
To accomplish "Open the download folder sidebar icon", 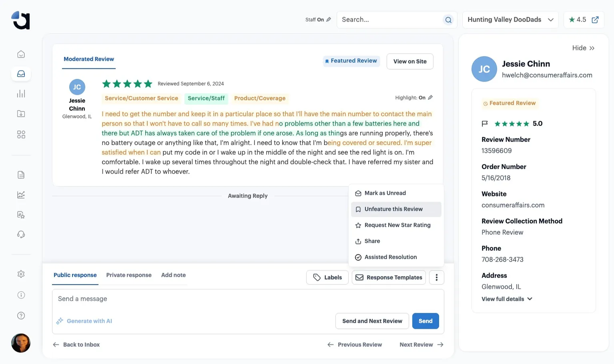I will [21, 114].
